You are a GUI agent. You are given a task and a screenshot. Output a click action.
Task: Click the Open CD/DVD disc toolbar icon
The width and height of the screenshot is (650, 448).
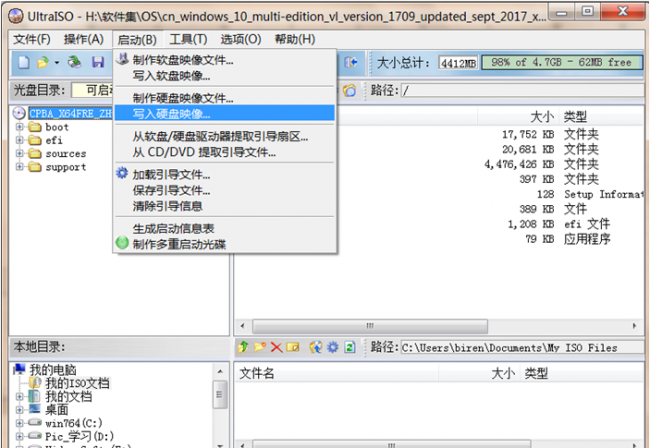[75, 62]
